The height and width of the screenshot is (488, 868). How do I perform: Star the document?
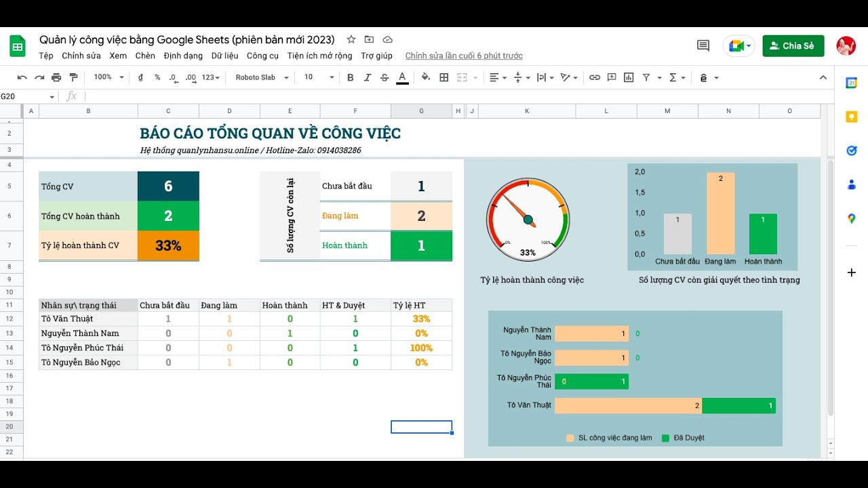tap(351, 39)
